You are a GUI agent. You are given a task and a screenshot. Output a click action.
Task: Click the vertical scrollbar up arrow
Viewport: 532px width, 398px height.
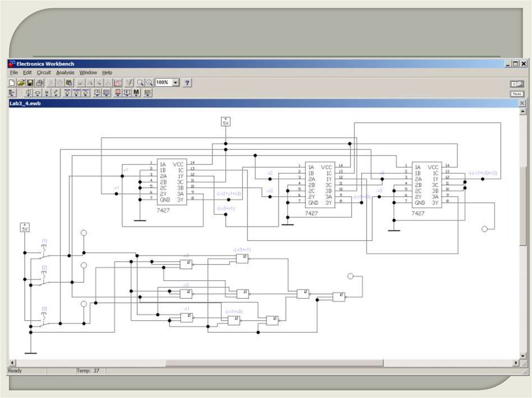(x=523, y=111)
